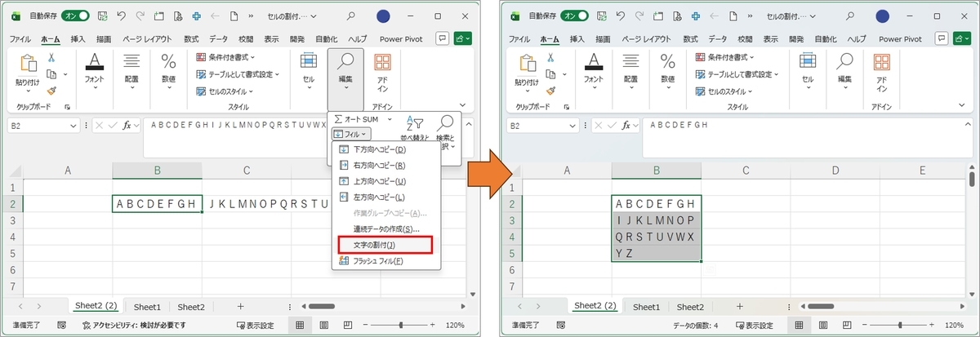Image resolution: width=980 pixels, height=337 pixels.
Task: Click Format Painter brush in right window
Action: coord(550,91)
